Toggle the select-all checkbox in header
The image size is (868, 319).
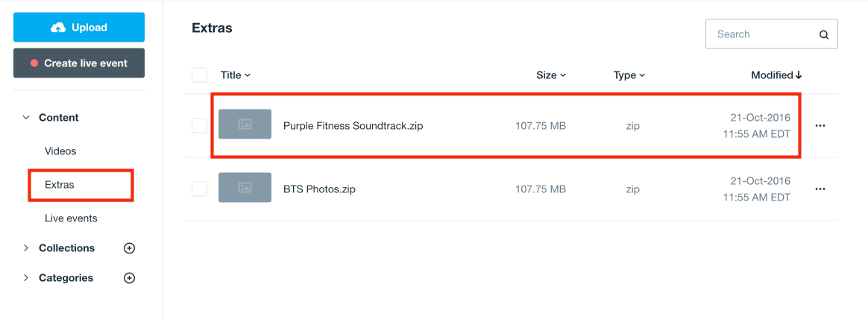tap(199, 75)
